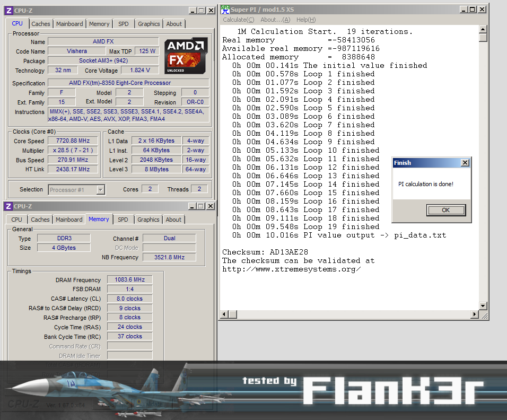Image resolution: width=507 pixels, height=420 pixels.
Task: Click the memory Type value "DDR3"
Action: click(x=64, y=238)
